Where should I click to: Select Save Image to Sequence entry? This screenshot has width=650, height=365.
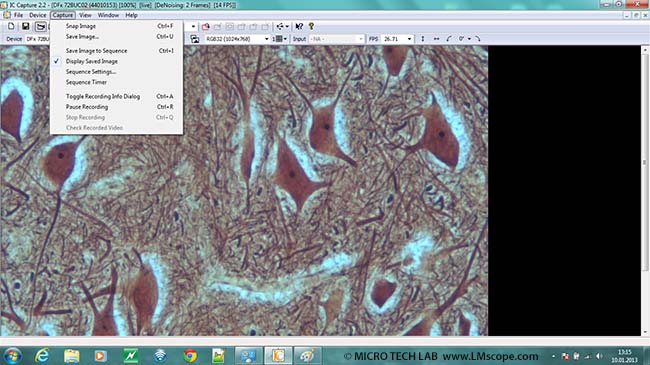tap(116, 51)
